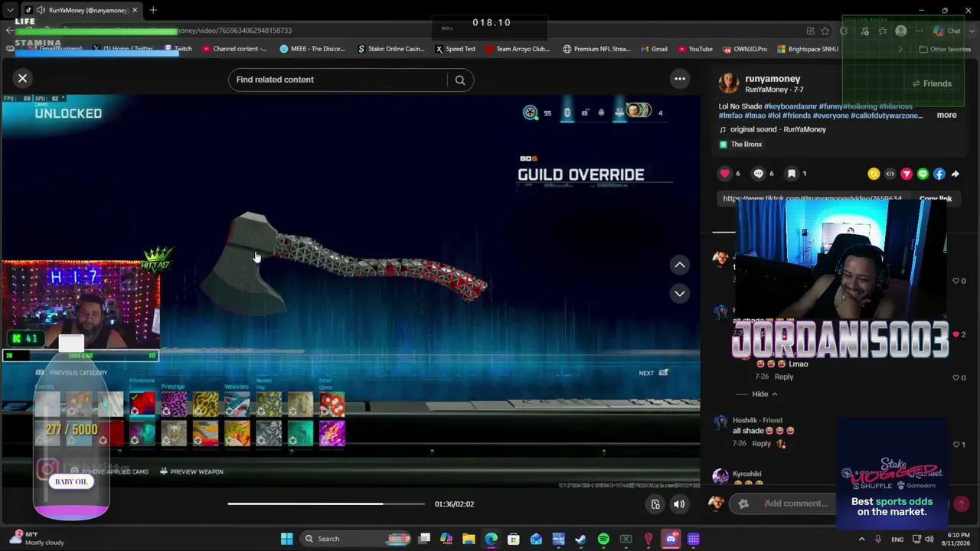The height and width of the screenshot is (551, 980).
Task: Open the weather widget showing 88°F
Action: tap(37, 539)
